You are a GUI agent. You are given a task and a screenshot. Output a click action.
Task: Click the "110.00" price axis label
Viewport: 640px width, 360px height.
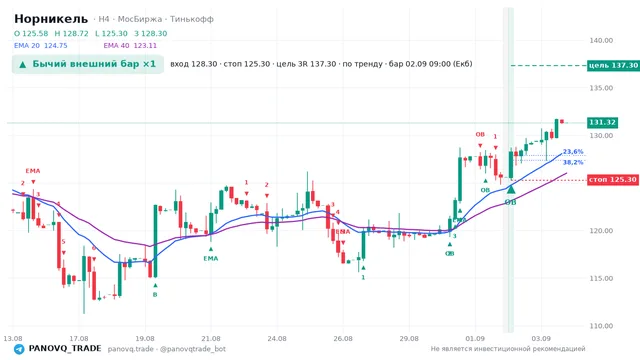coord(601,326)
